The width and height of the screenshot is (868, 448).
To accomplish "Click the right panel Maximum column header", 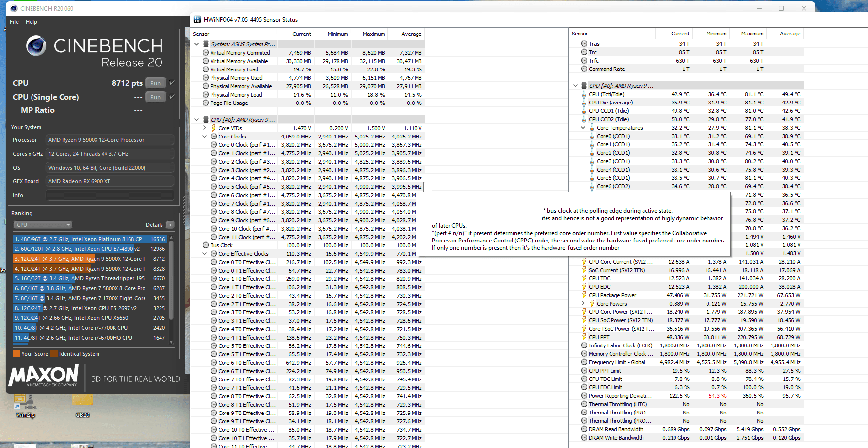I will click(x=752, y=34).
